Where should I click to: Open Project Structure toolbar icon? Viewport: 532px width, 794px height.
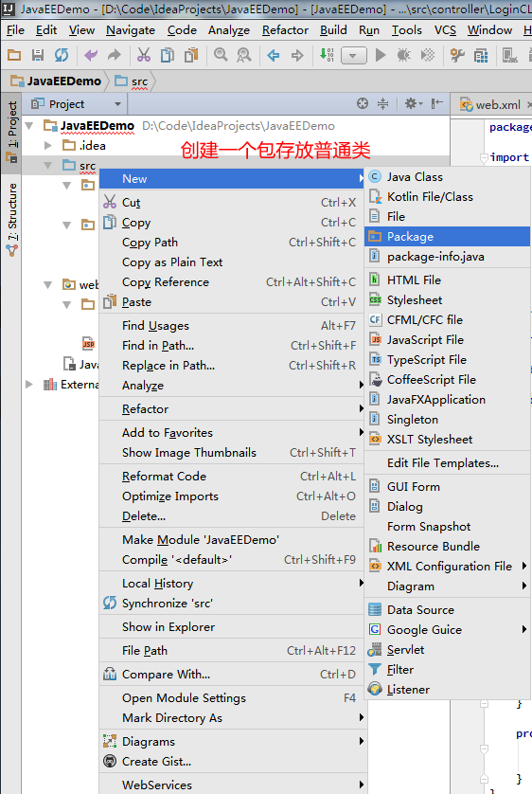pyautogui.click(x=481, y=55)
